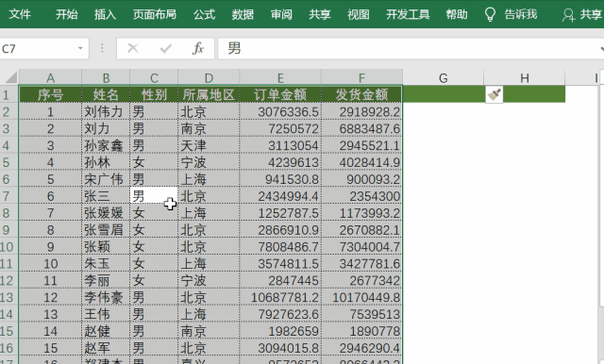Select column G header

(x=444, y=77)
